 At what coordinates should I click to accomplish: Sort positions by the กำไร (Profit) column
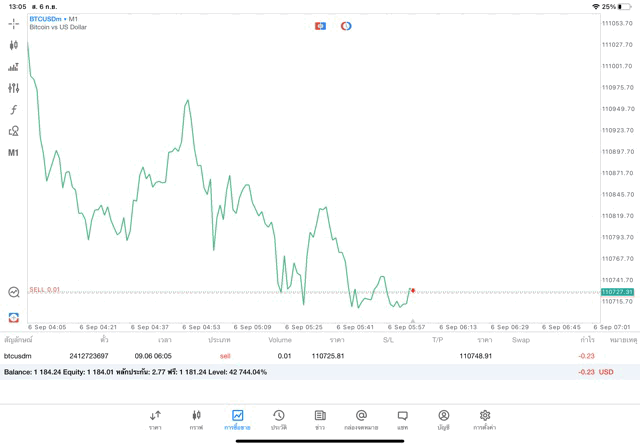(x=587, y=340)
